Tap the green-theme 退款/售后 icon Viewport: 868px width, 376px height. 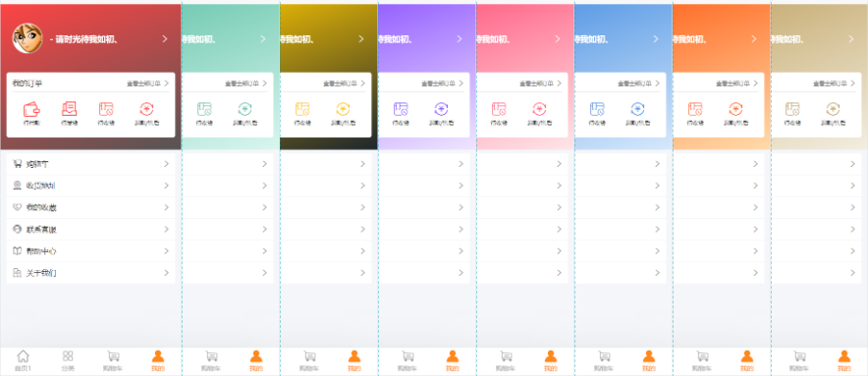244,109
